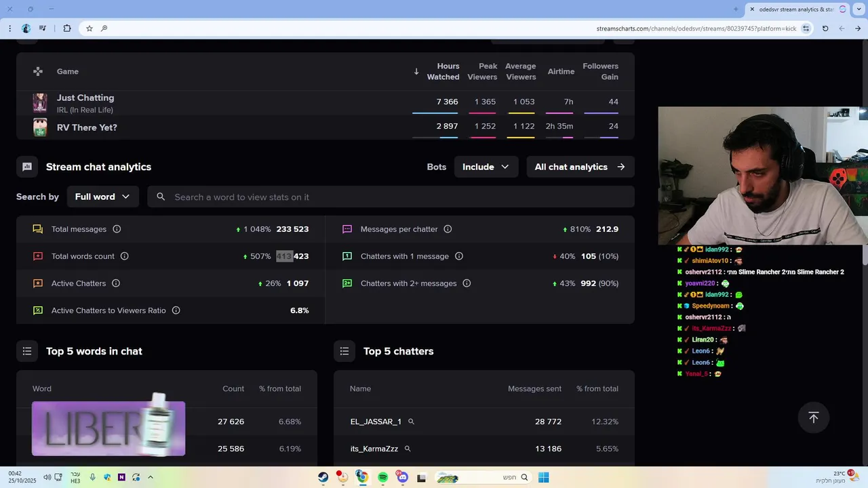The height and width of the screenshot is (488, 868).
Task: Click the EL_JASSAR_1 messages count 28 772
Action: [x=548, y=422]
